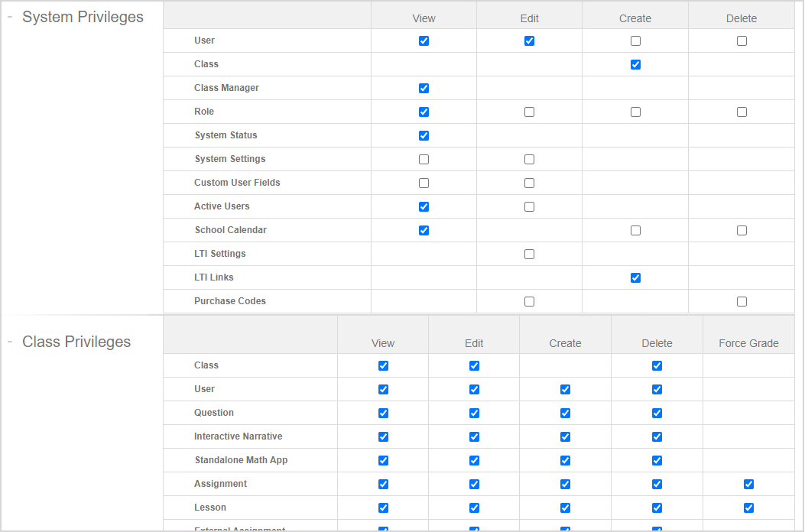
Task: Enable Delete permission for Purchase Codes
Action: pos(741,301)
